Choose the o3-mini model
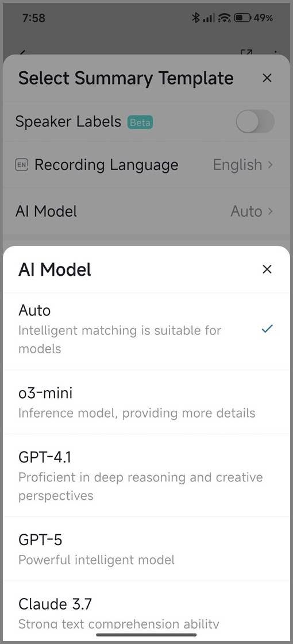The height and width of the screenshot is (644, 293). point(146,402)
